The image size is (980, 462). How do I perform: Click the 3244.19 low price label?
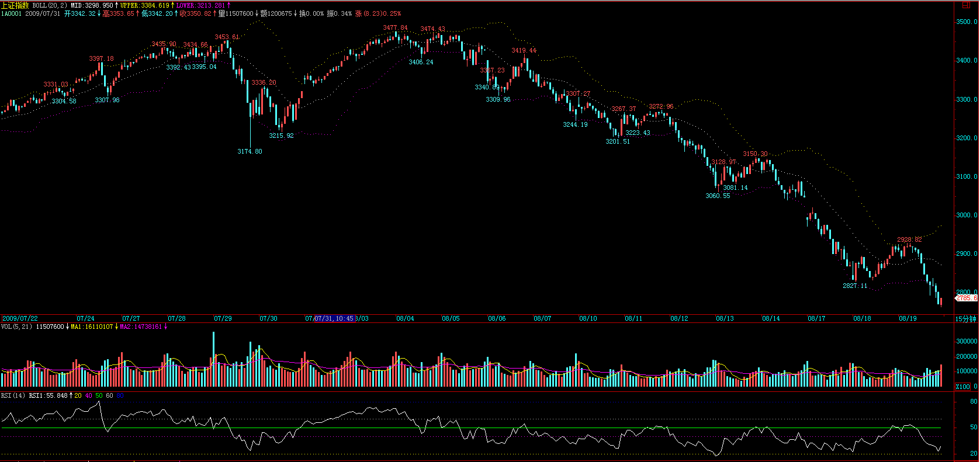[575, 124]
